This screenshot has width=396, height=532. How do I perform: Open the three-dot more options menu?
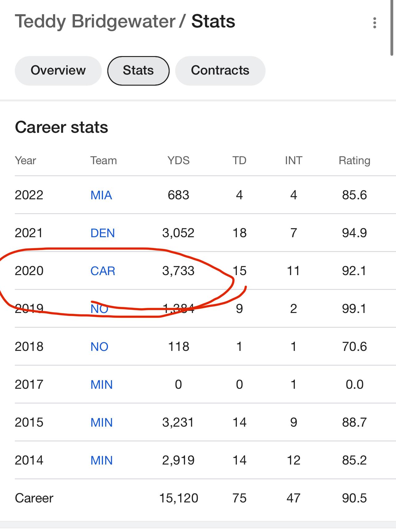coord(374,23)
